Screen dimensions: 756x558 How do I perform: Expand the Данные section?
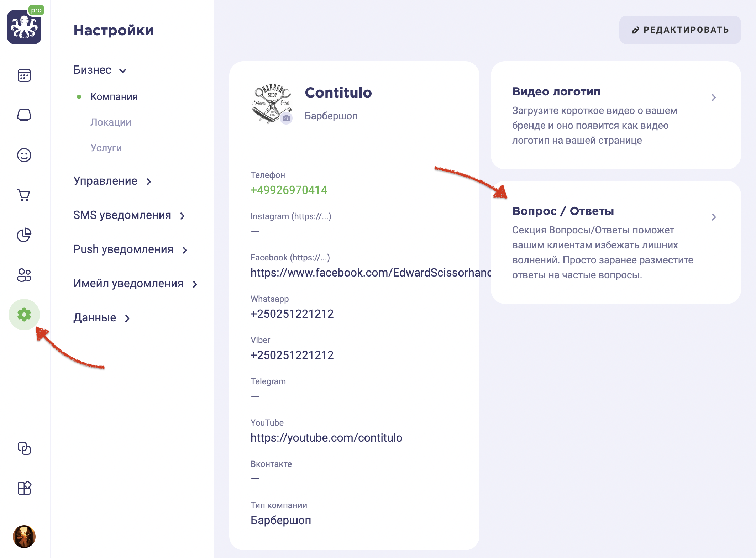point(102,318)
